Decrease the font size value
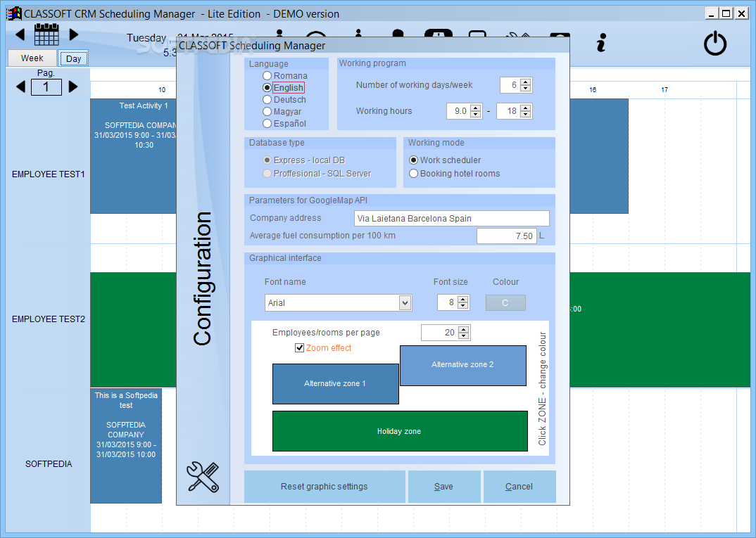This screenshot has height=538, width=756. coord(463,306)
